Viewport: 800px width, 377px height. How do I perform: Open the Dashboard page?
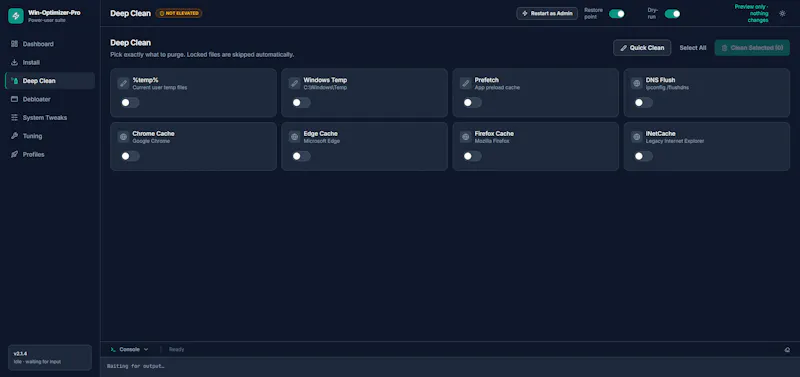pyautogui.click(x=50, y=44)
